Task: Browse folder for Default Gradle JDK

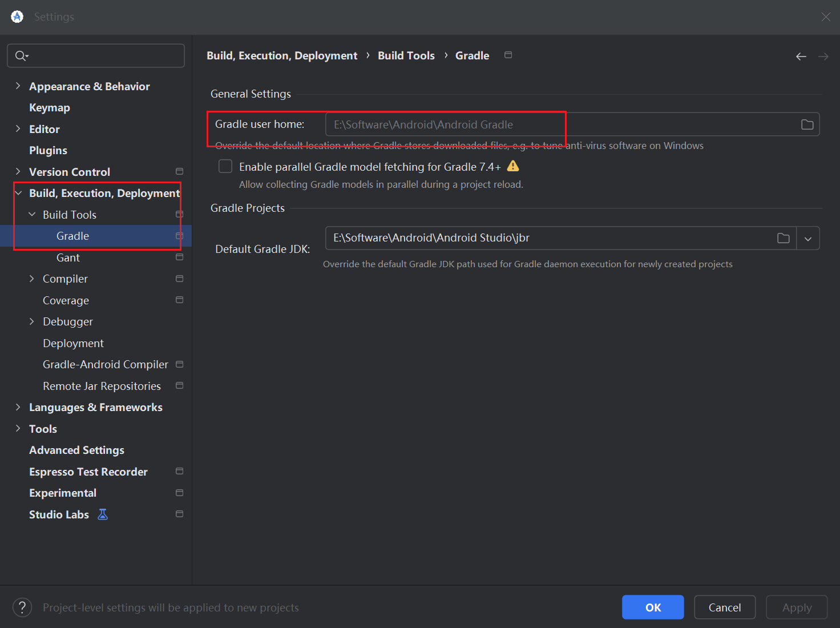Action: (784, 238)
